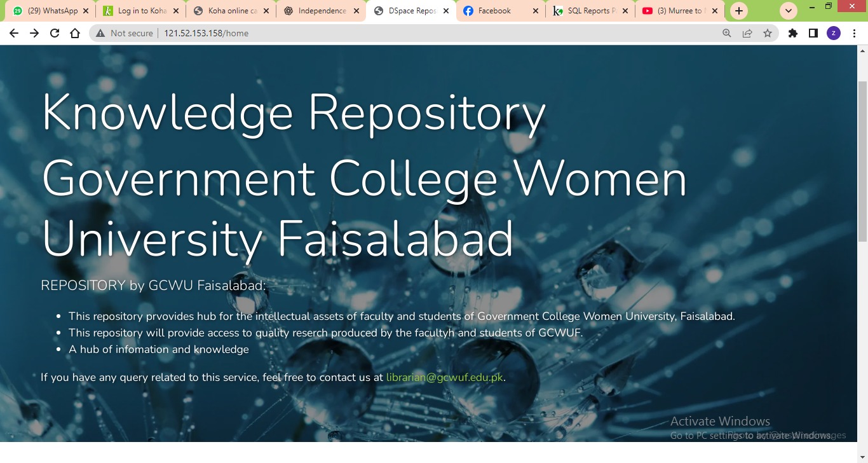Go forward using the browser forward arrow
The height and width of the screenshot is (463, 868).
(x=34, y=33)
